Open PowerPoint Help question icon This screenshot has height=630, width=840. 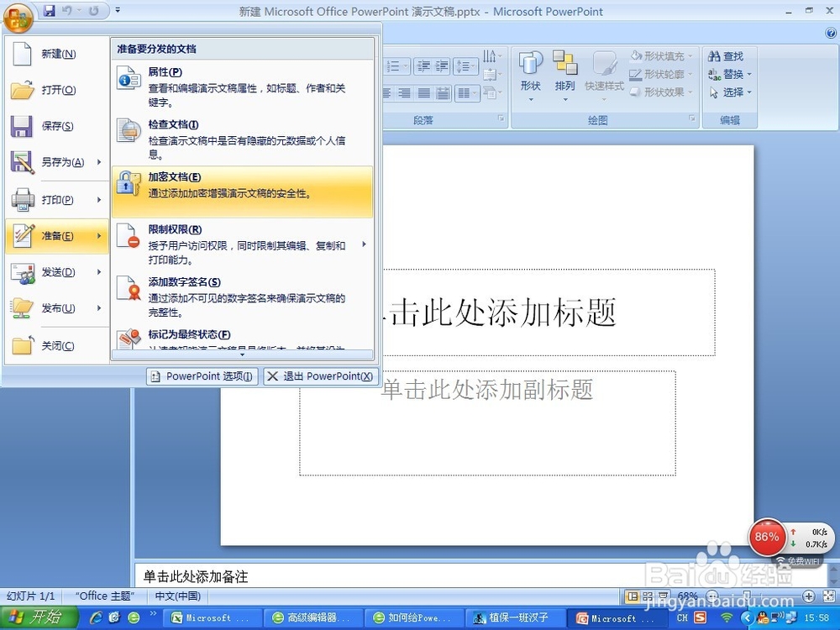point(831,34)
